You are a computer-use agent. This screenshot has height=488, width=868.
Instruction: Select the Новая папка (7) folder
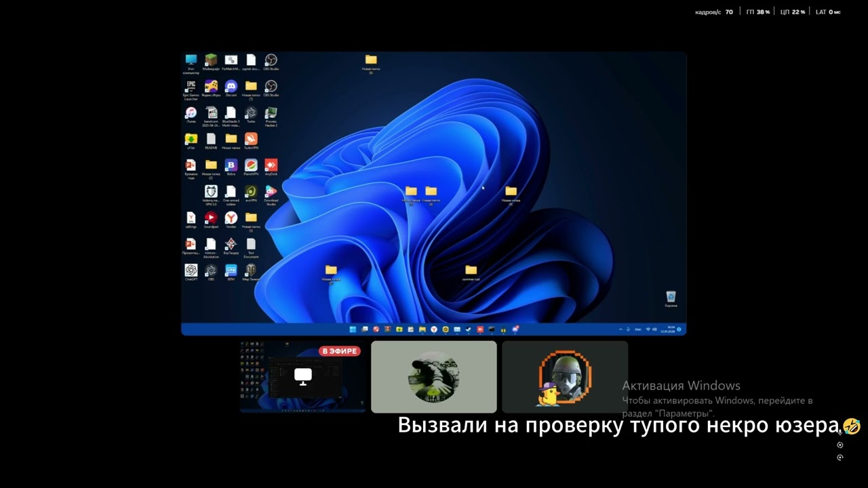coord(251,90)
